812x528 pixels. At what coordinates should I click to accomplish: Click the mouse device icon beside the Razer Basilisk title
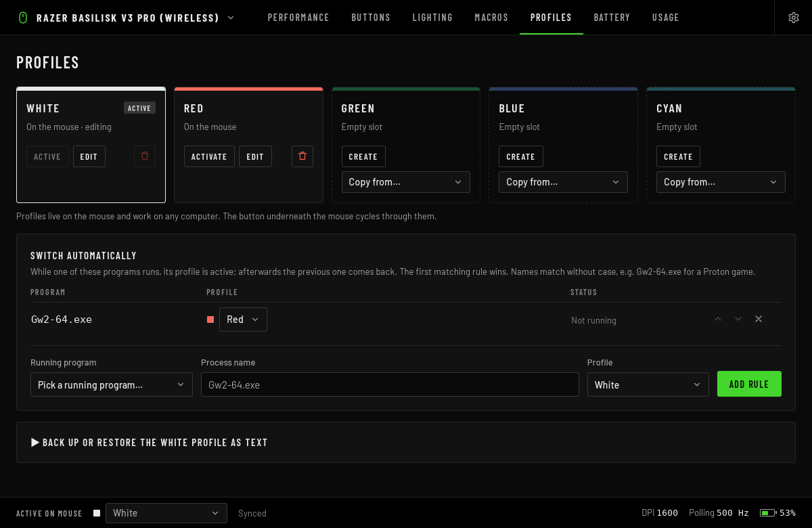pos(22,18)
